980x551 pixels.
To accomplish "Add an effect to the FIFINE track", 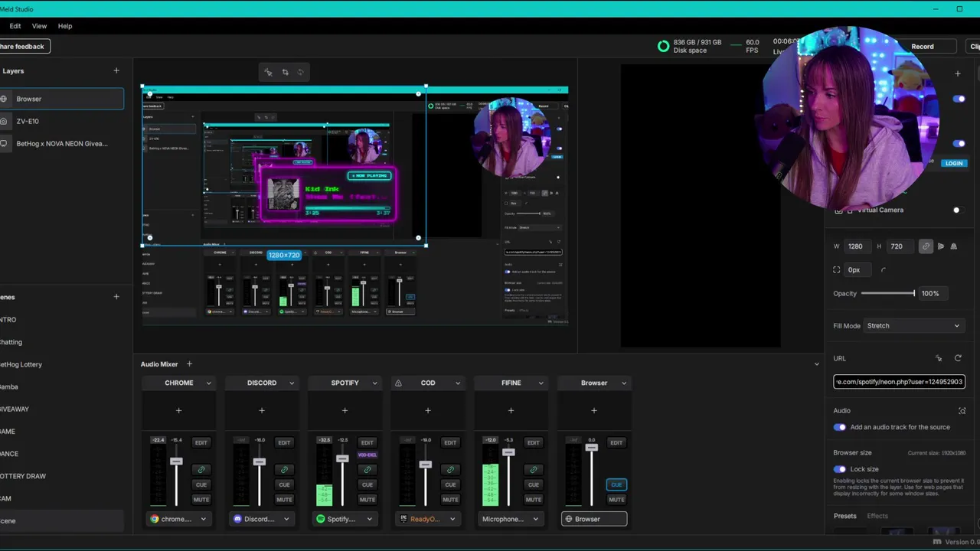I will [511, 410].
